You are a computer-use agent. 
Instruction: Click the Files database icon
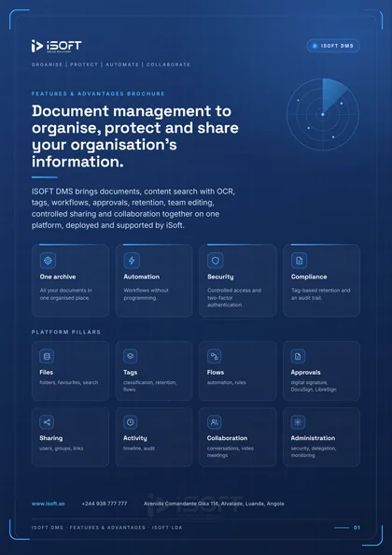pos(47,356)
